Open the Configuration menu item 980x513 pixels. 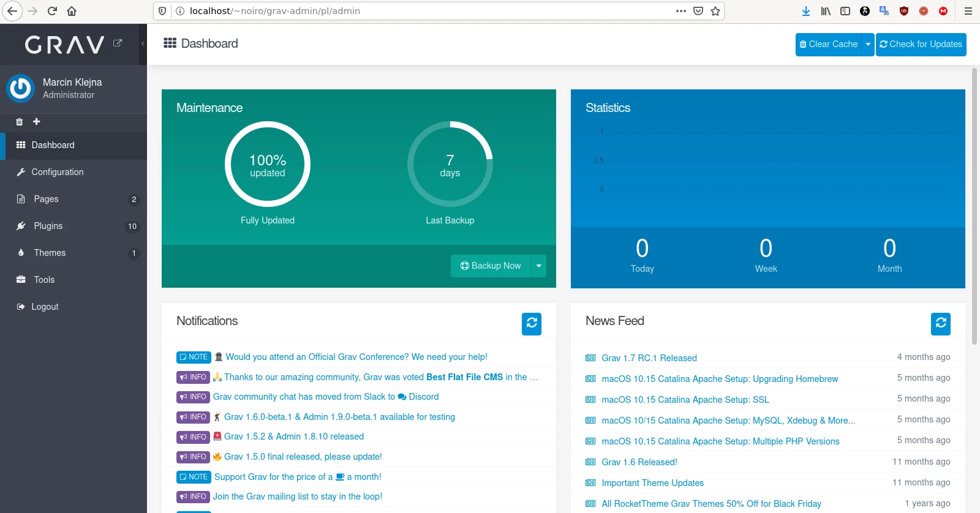(73, 172)
